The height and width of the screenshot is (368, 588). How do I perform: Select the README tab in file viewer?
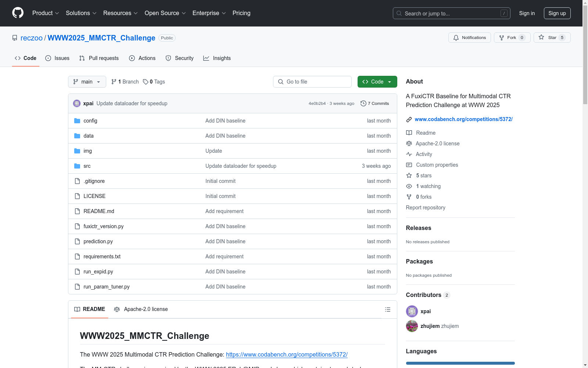tap(90, 309)
